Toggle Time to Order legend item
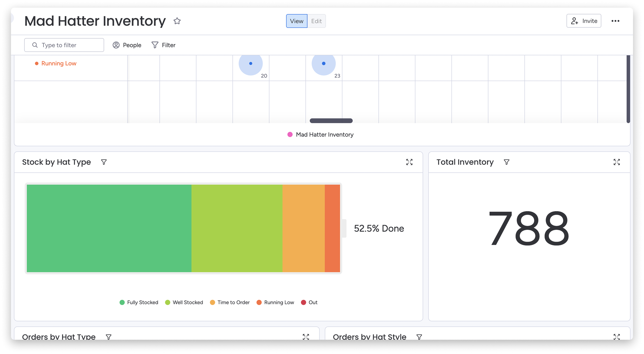 230,302
